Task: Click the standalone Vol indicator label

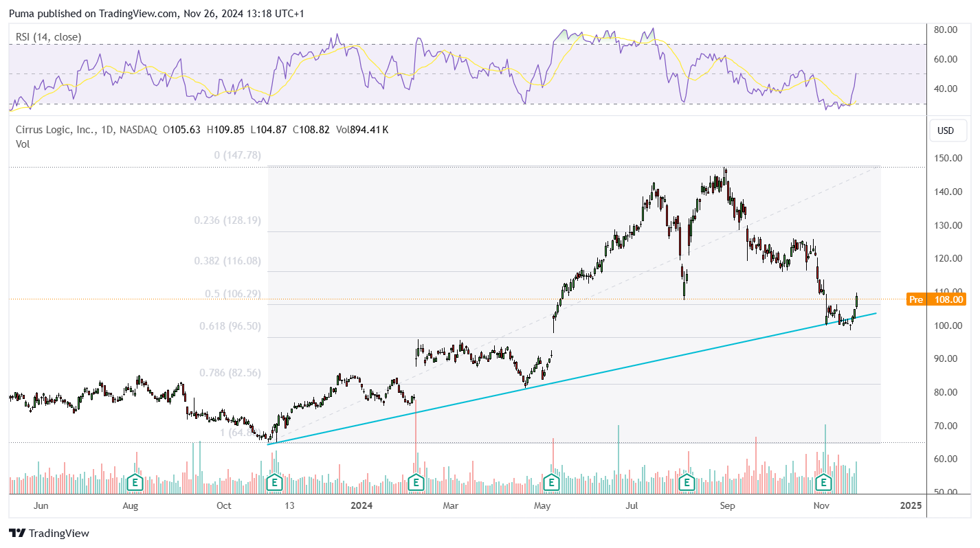Action: 23,144
